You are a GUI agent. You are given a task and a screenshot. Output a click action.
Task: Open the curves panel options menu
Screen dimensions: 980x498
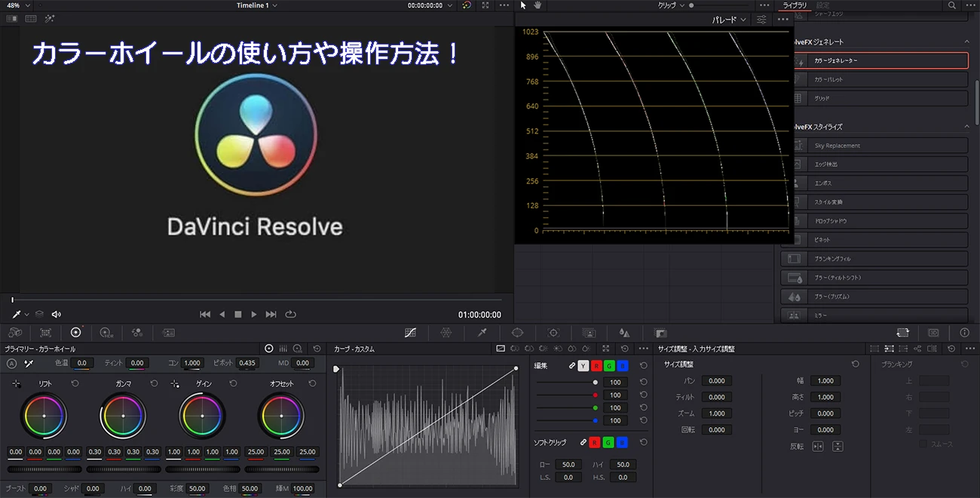point(643,349)
